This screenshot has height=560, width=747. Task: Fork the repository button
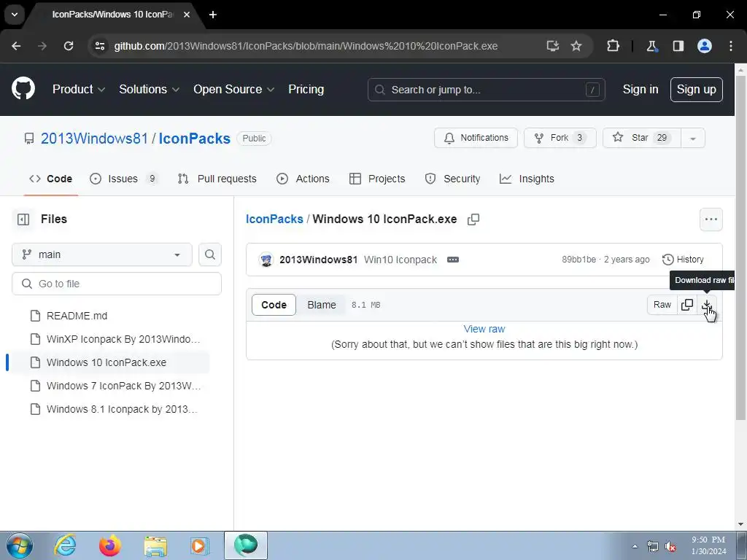pos(560,138)
